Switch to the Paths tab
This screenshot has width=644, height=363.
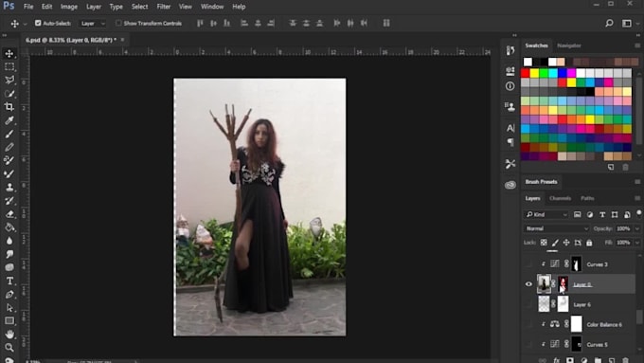(587, 198)
